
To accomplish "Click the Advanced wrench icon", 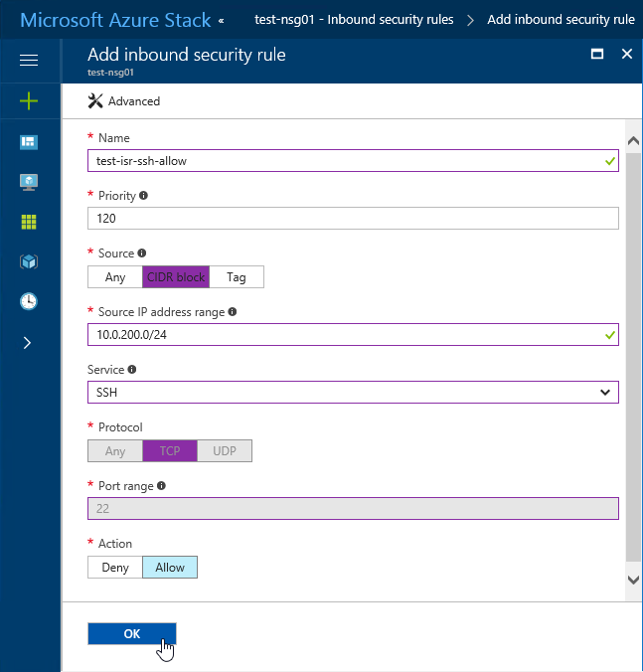I will [95, 101].
